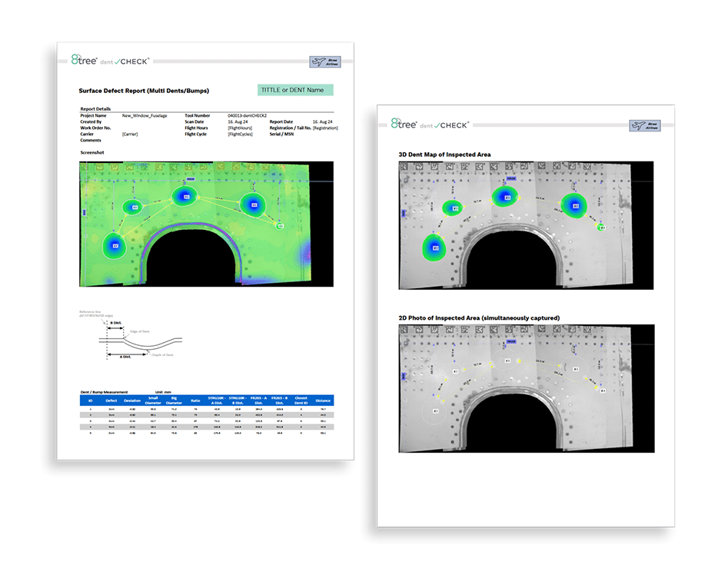Click the 'Distance' column header
Image resolution: width=728 pixels, height=585 pixels.
pos(323,401)
